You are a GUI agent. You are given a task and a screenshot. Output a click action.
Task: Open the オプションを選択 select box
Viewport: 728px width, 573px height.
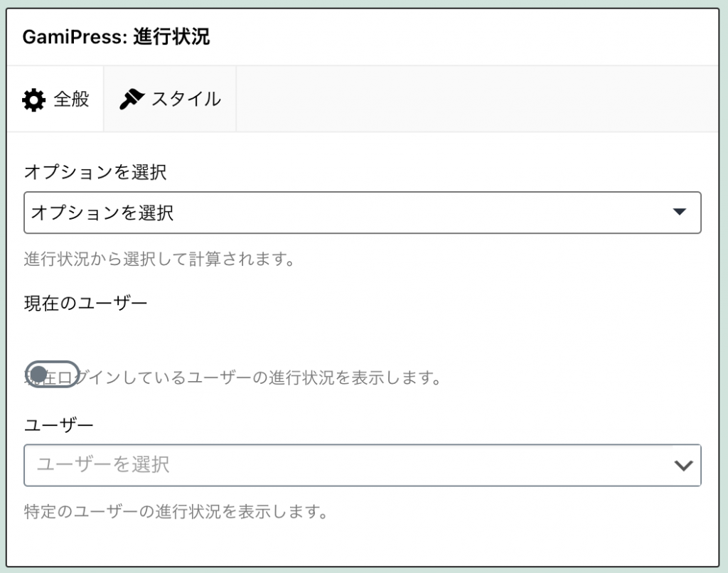362,213
